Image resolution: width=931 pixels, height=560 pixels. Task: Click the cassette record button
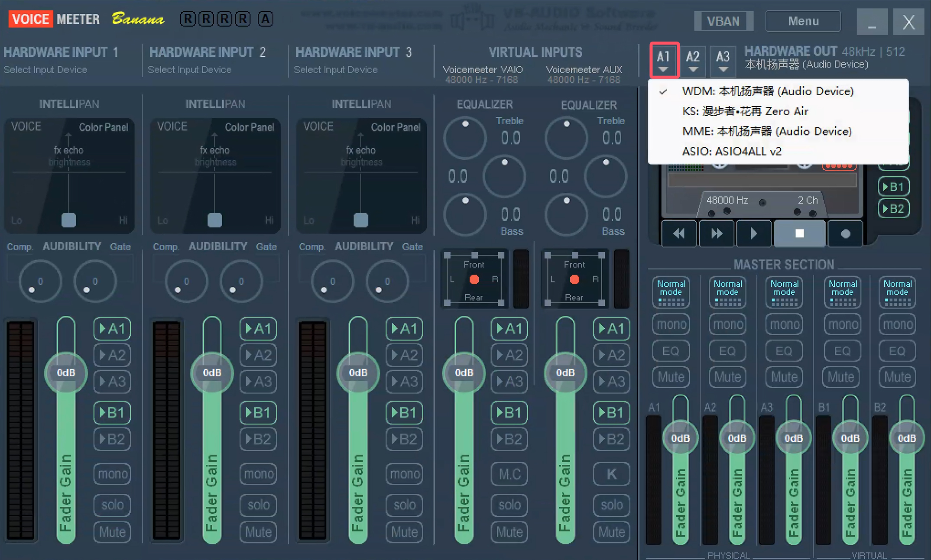click(845, 233)
